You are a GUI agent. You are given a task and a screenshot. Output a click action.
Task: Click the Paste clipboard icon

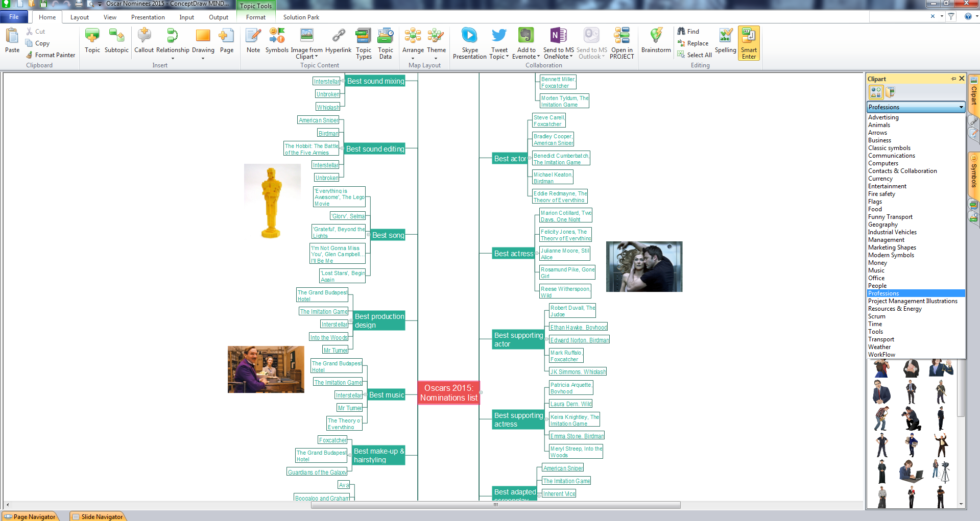[x=12, y=41]
